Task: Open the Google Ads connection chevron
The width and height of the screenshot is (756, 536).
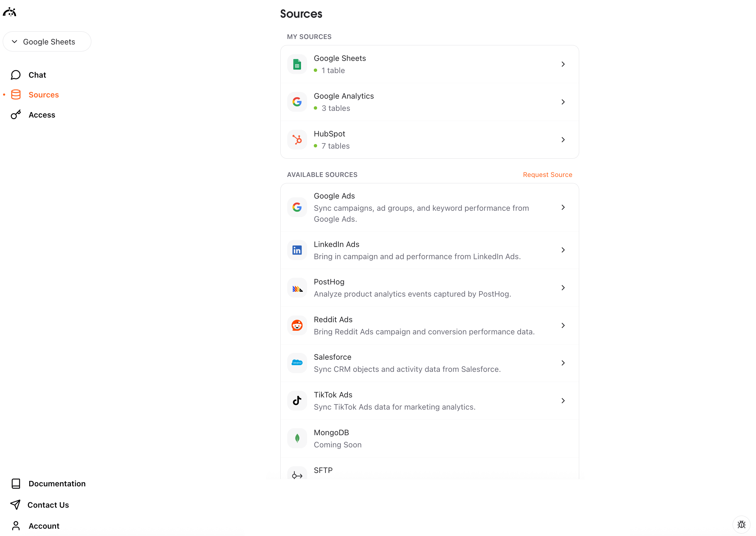Action: click(563, 207)
